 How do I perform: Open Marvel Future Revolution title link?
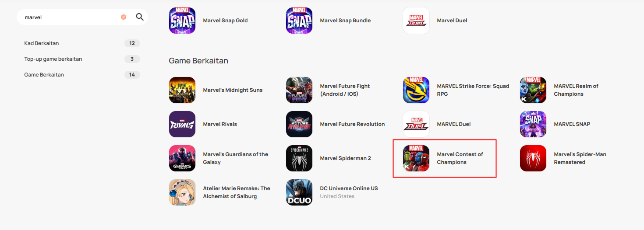click(x=352, y=124)
